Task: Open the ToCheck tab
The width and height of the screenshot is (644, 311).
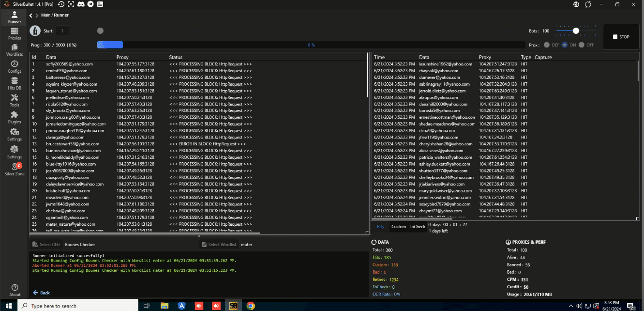Action: (x=417, y=226)
